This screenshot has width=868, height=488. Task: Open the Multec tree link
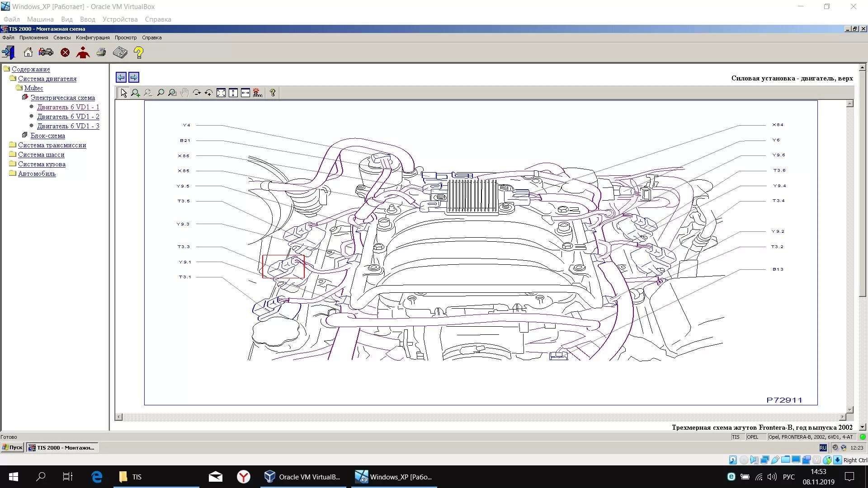[x=33, y=88]
